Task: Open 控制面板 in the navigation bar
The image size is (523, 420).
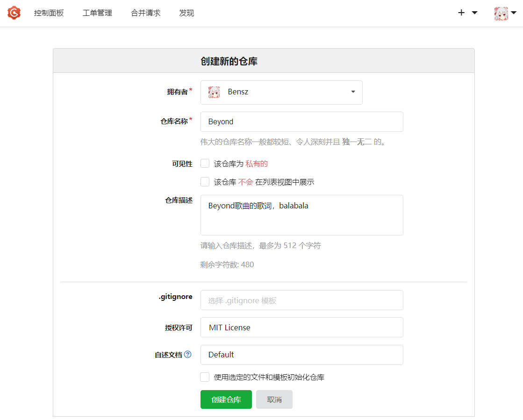Action: coord(49,13)
